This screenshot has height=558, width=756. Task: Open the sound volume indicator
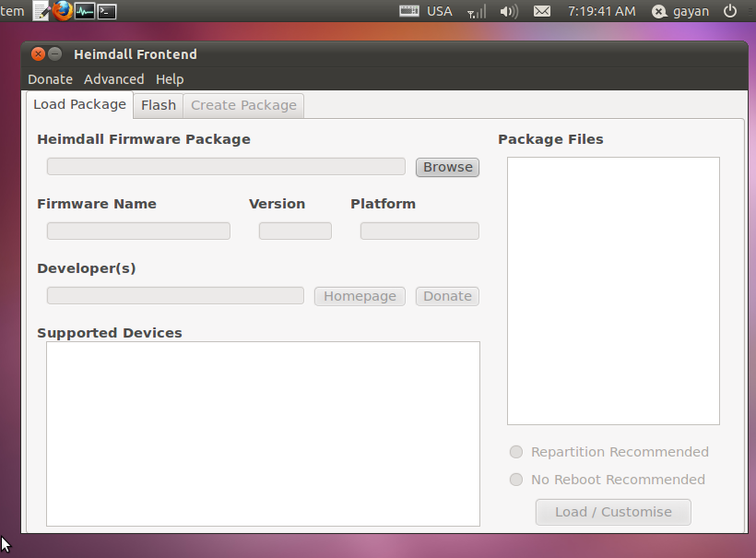[x=509, y=11]
